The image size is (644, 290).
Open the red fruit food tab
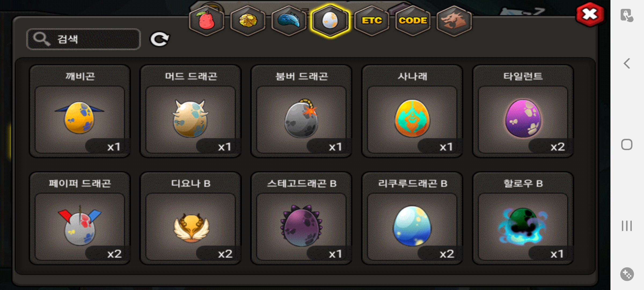207,21
